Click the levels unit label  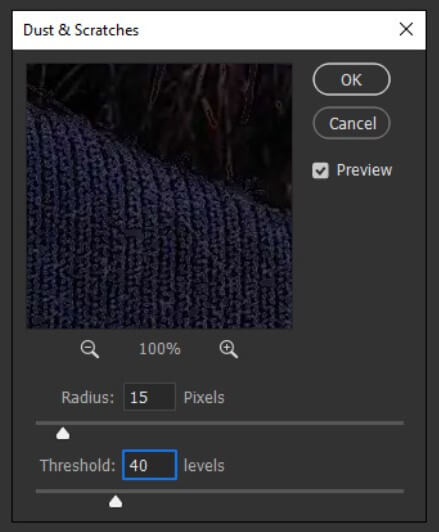(x=204, y=465)
